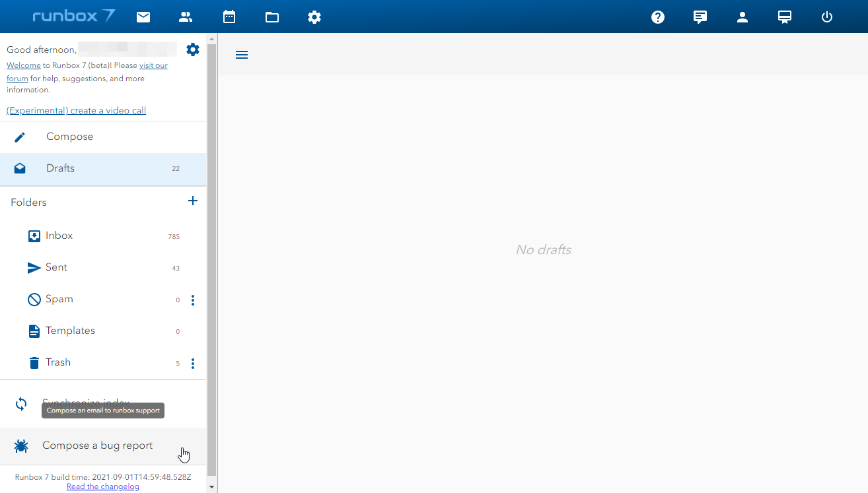Click the sidebar settings gear icon
The width and height of the screenshot is (868, 493).
(x=192, y=49)
